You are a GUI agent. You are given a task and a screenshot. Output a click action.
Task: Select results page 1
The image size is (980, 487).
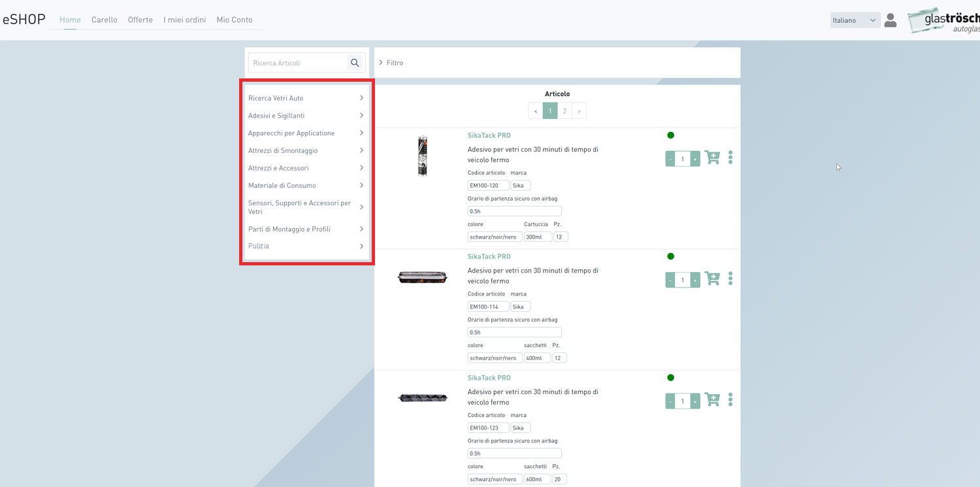[x=550, y=111]
